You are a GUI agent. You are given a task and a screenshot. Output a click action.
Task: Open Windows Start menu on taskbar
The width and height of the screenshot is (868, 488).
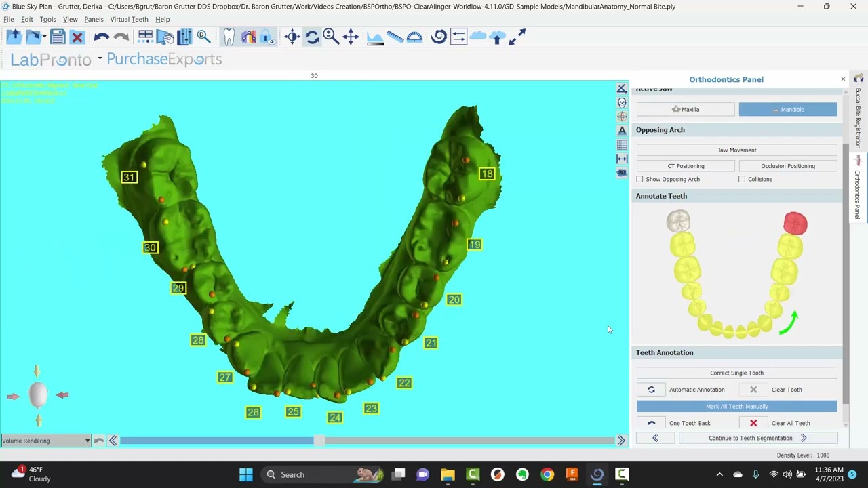point(246,474)
